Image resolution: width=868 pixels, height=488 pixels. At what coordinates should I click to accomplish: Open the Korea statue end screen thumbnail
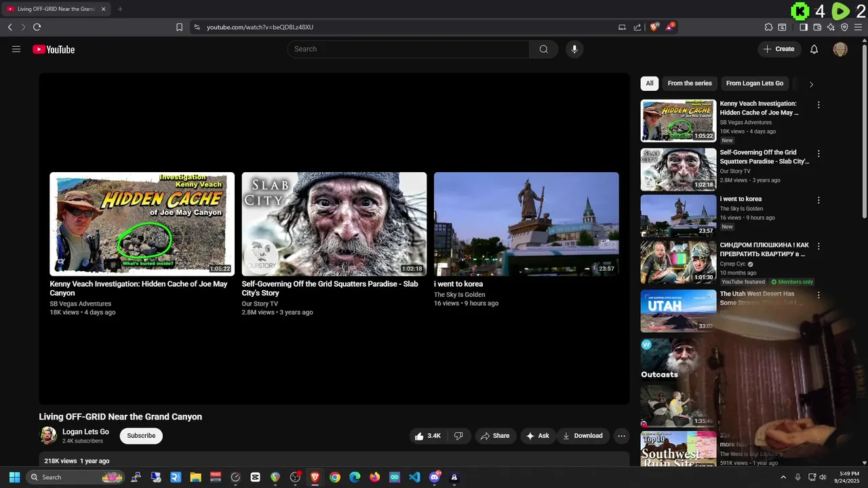tap(526, 224)
